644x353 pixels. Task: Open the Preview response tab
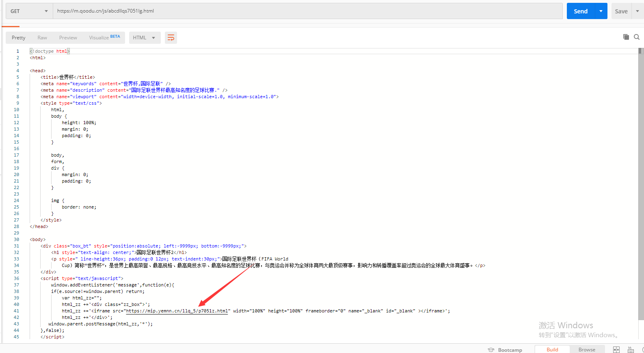68,38
